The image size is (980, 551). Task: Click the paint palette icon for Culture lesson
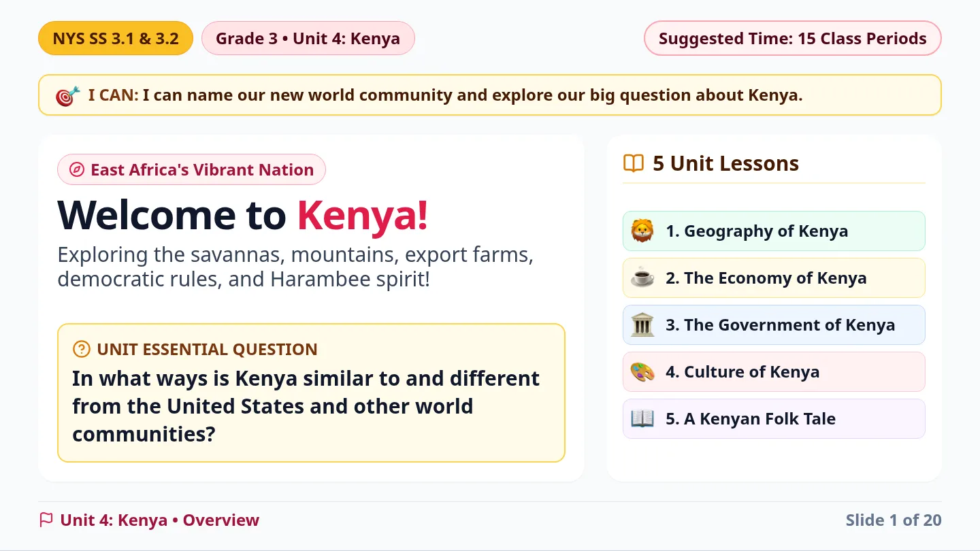tap(642, 372)
